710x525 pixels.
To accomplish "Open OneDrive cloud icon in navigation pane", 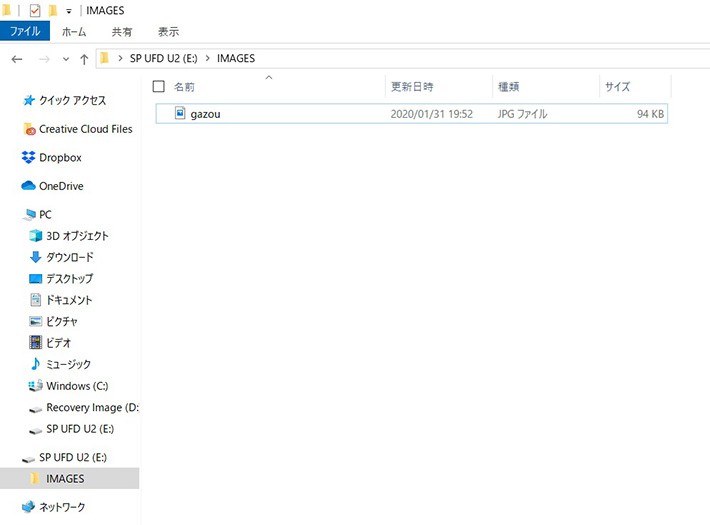I will point(28,186).
